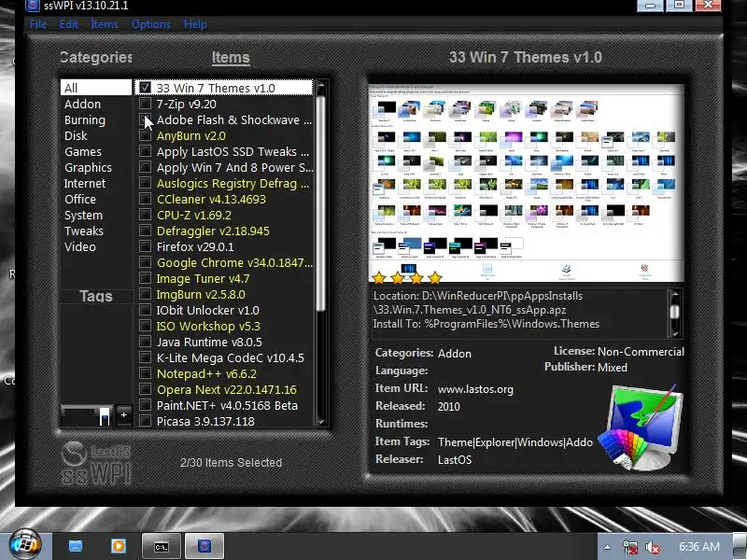Image resolution: width=747 pixels, height=560 pixels.
Task: Show hidden tray icons arrow
Action: pyautogui.click(x=607, y=547)
